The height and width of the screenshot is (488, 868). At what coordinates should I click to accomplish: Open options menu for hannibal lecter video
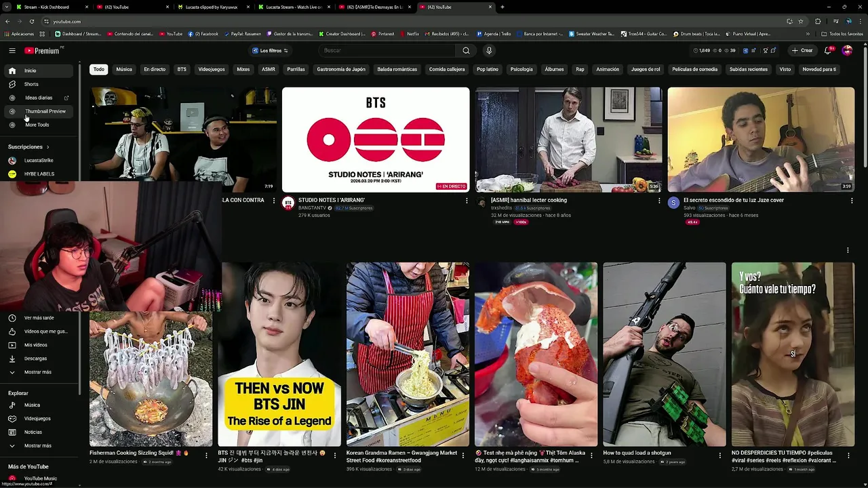(x=659, y=201)
